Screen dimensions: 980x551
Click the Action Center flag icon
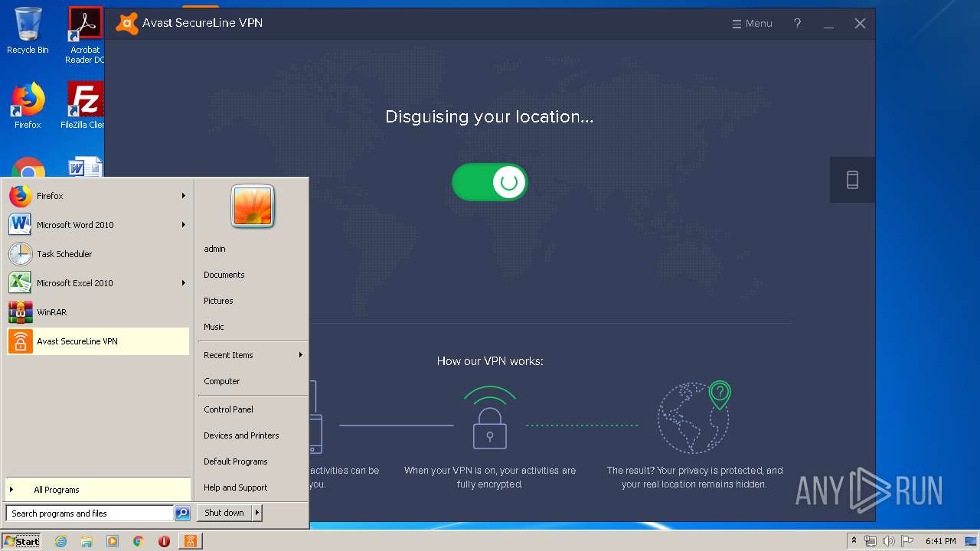906,541
